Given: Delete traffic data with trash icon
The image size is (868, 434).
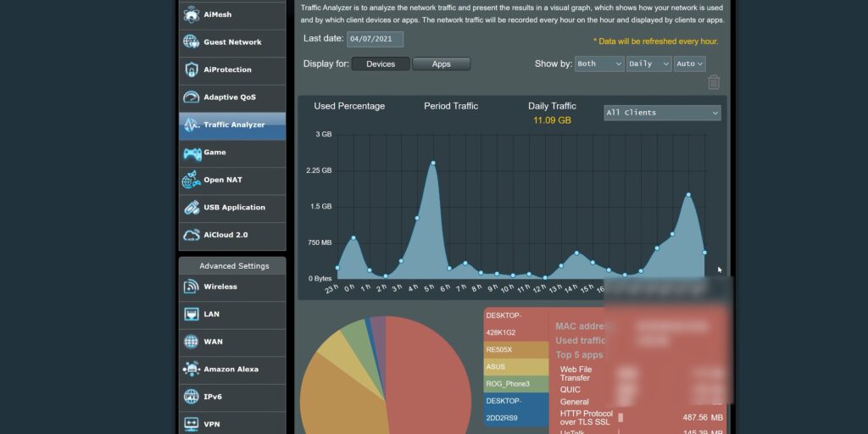Looking at the screenshot, I should pos(714,82).
